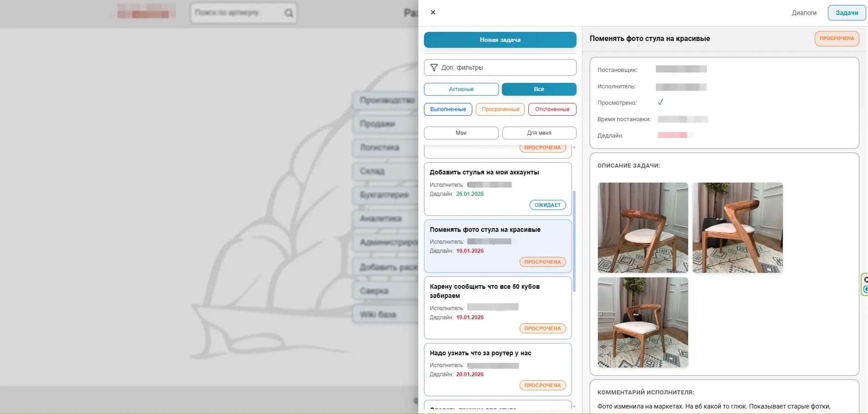Expand the Доп. фильтры additional filters
Image resolution: width=868 pixels, height=414 pixels.
500,67
